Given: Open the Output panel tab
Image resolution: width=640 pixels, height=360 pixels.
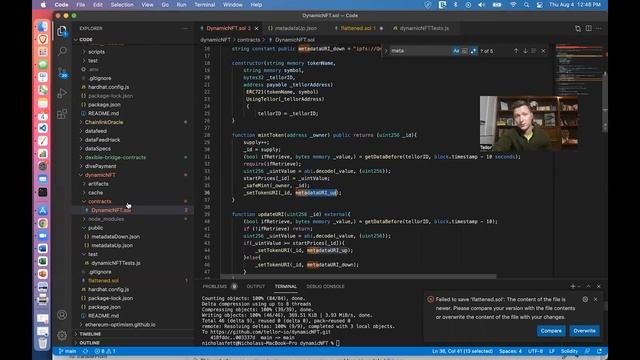Looking at the screenshot, I should (x=256, y=287).
